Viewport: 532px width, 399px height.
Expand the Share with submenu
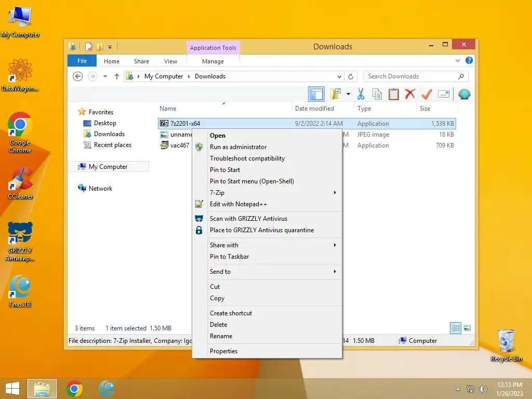[x=268, y=245]
